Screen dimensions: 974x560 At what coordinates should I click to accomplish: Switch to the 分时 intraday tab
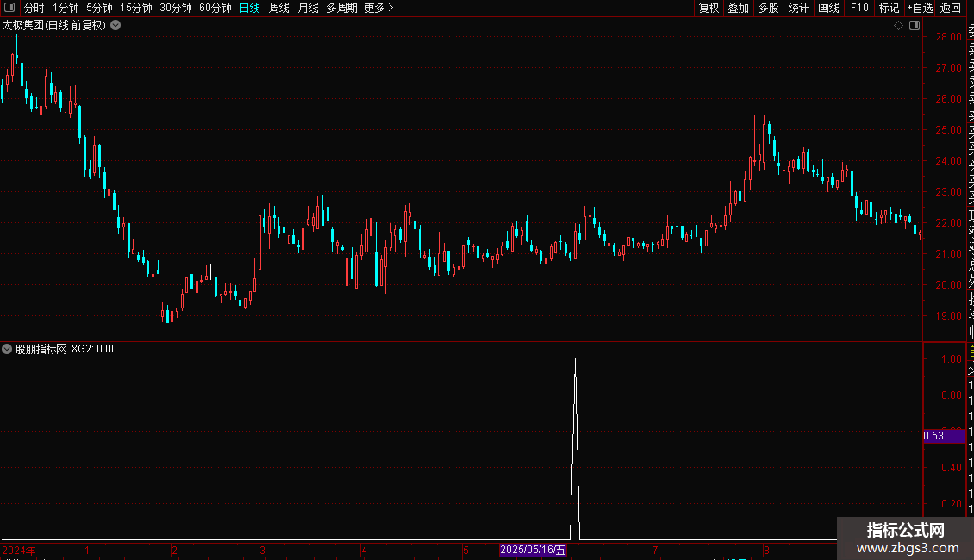pos(34,8)
